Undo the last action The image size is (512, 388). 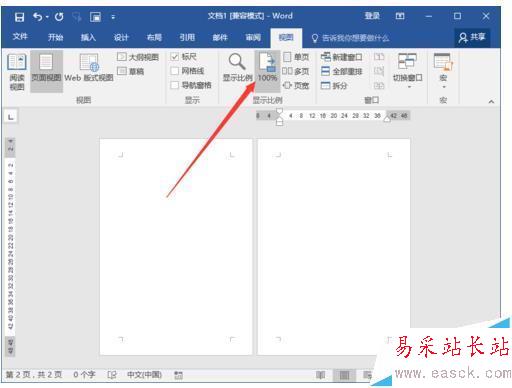[37, 17]
